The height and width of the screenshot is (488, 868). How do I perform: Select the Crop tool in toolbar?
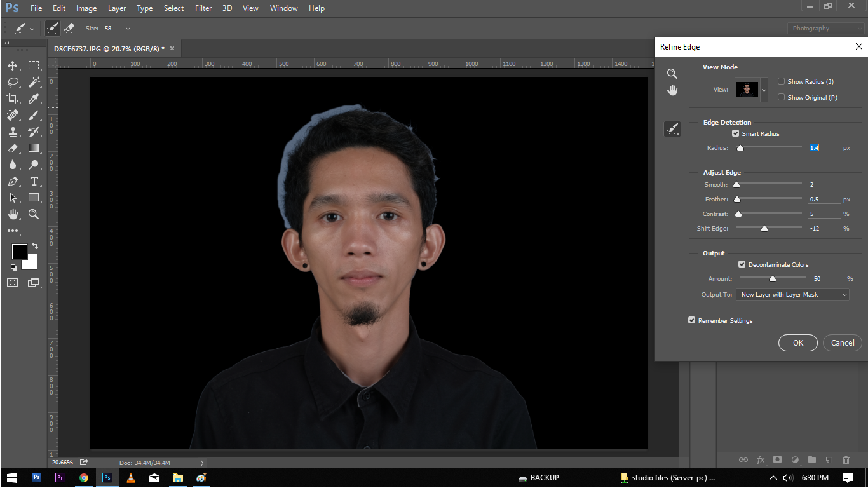coord(13,98)
